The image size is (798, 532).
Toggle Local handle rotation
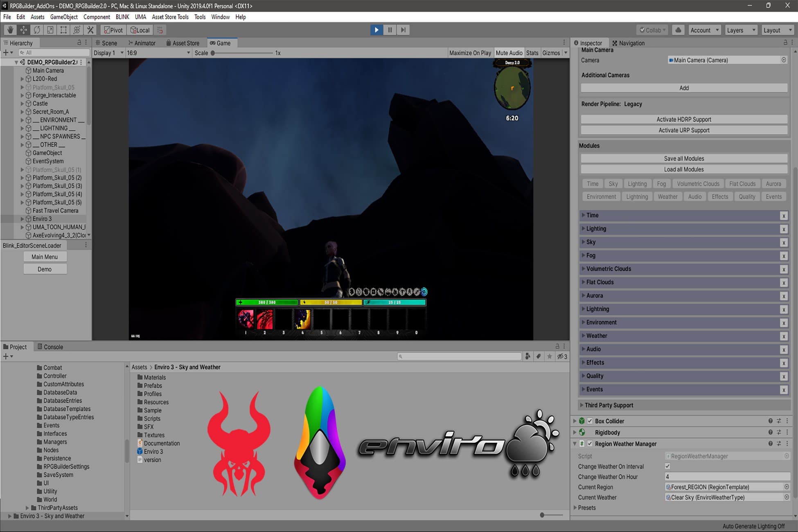point(140,30)
